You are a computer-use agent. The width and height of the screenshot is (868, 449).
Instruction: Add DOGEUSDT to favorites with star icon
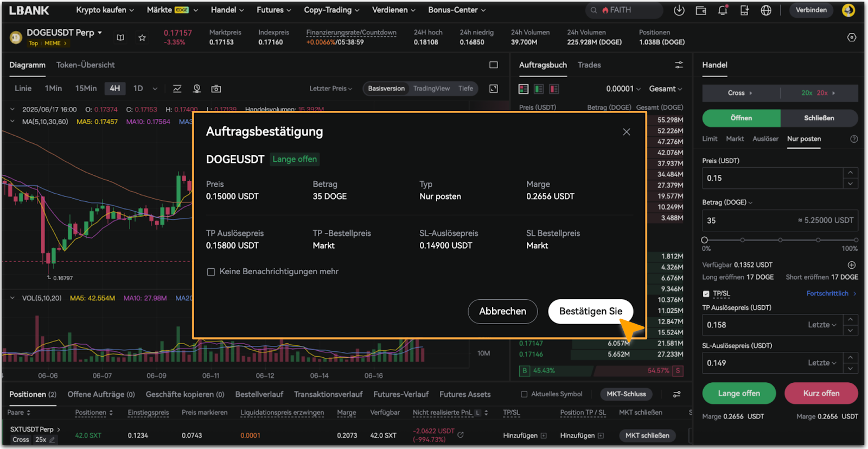coord(142,37)
